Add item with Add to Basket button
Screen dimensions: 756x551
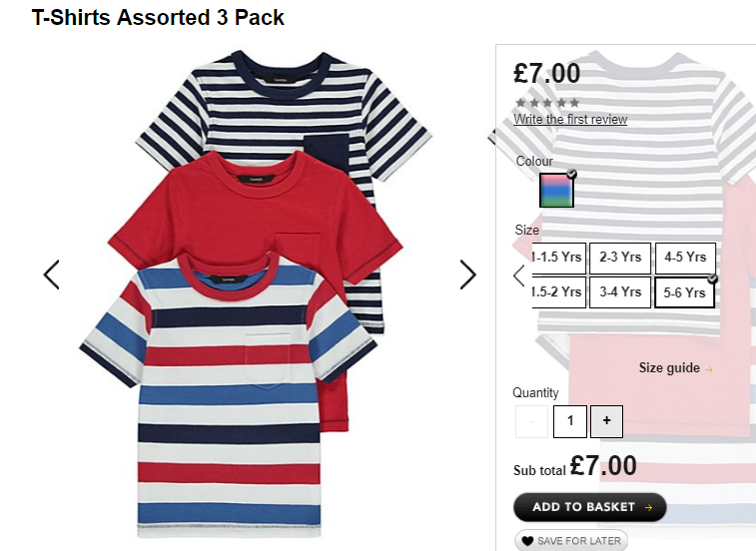pyautogui.click(x=590, y=507)
